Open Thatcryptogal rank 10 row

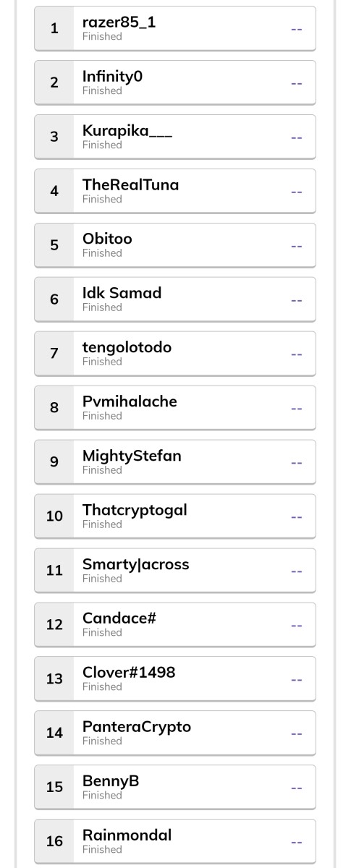175,516
